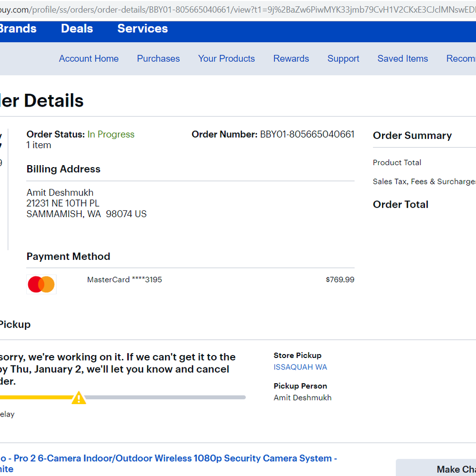Click the 21231 NE 10TH PL address line
The height and width of the screenshot is (476, 476).
click(63, 203)
